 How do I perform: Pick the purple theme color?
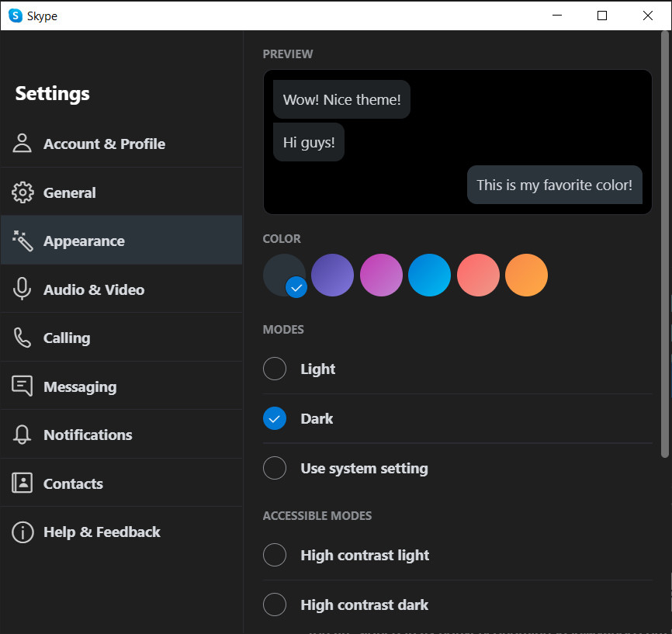point(332,275)
